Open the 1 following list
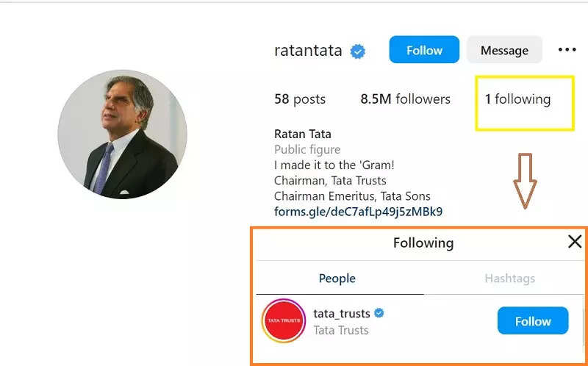The height and width of the screenshot is (366, 588). (517, 99)
